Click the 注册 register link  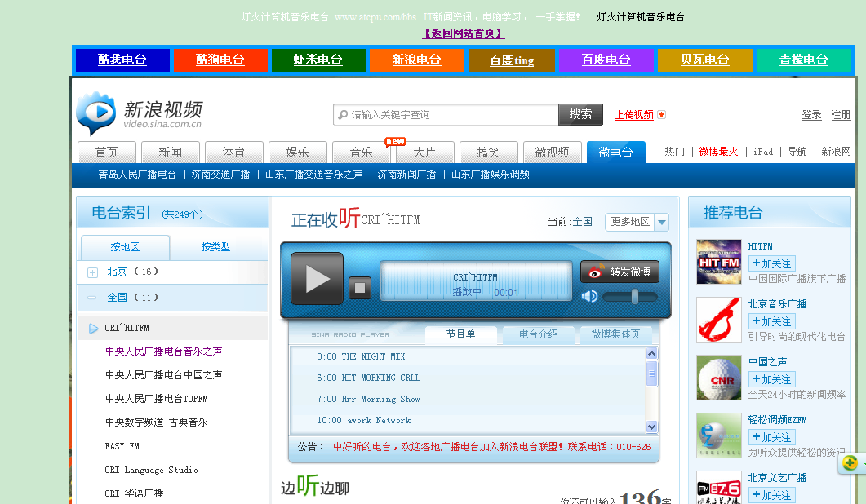click(x=841, y=115)
